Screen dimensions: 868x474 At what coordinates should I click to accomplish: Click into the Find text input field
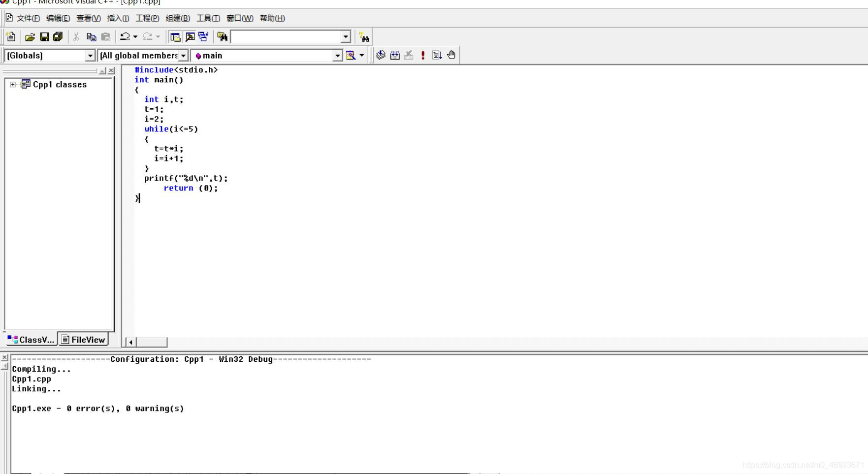(286, 37)
